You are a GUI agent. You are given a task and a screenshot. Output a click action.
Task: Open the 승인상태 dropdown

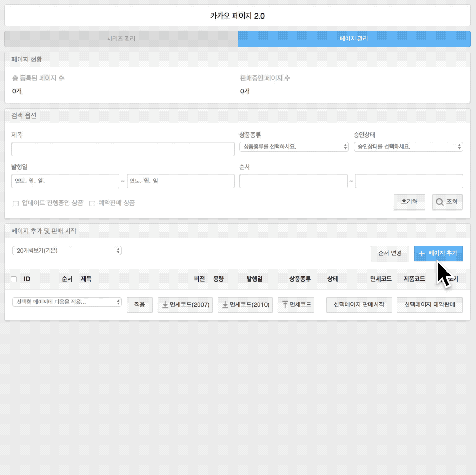click(408, 147)
